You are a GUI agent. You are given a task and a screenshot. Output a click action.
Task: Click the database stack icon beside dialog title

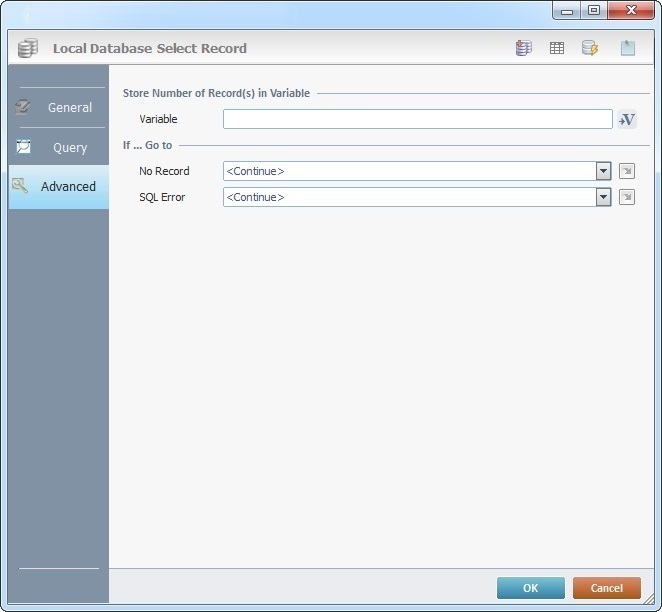(28, 48)
